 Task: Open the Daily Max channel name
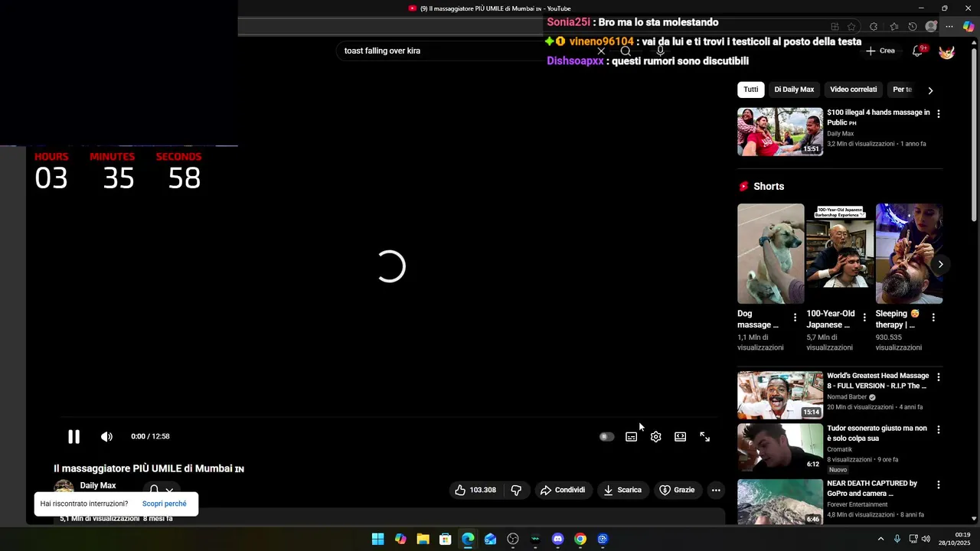[x=98, y=485]
